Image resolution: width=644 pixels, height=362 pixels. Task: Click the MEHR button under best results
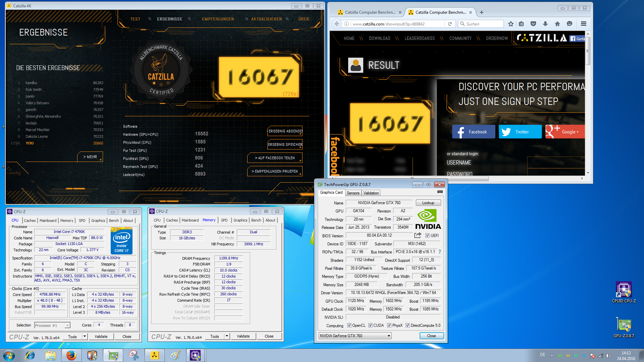90,157
